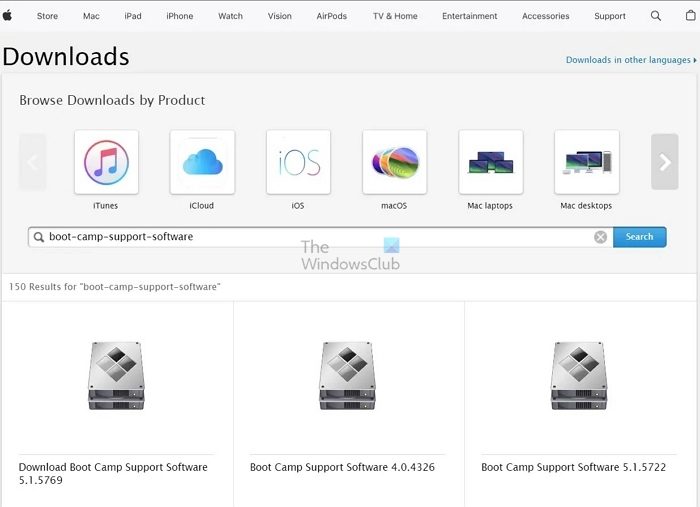This screenshot has height=507, width=700.
Task: Open the Vision menu
Action: pyautogui.click(x=279, y=16)
